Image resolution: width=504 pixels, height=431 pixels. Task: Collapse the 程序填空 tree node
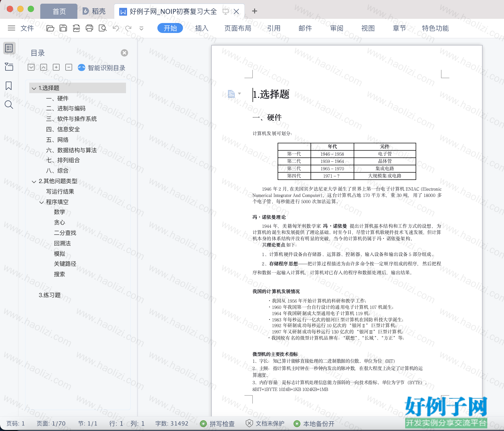(x=42, y=202)
